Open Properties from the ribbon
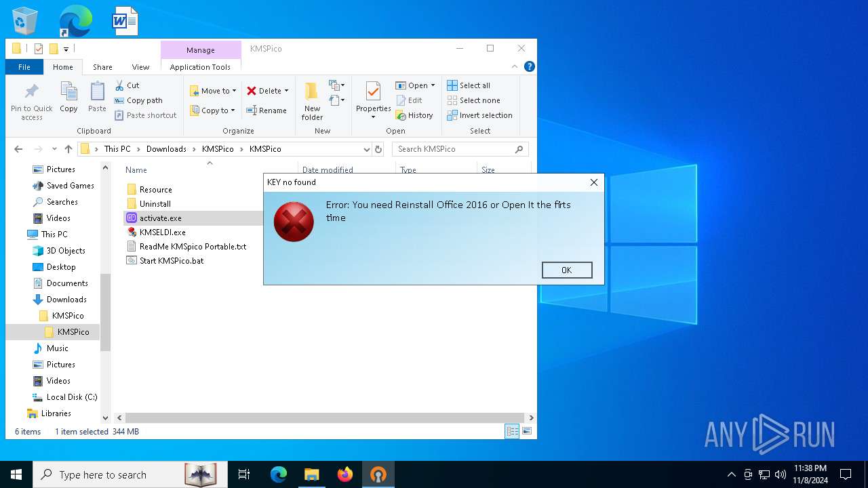The height and width of the screenshot is (488, 868). pos(374,100)
